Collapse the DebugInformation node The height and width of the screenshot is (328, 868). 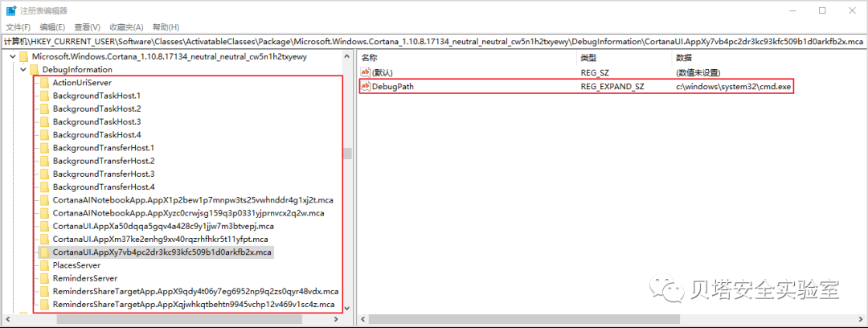pyautogui.click(x=23, y=70)
